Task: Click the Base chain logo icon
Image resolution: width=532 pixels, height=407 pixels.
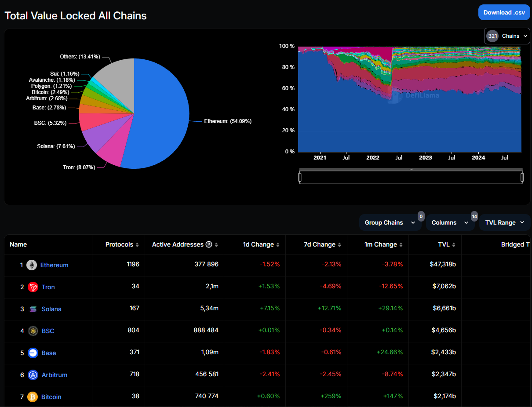Action: tap(33, 353)
